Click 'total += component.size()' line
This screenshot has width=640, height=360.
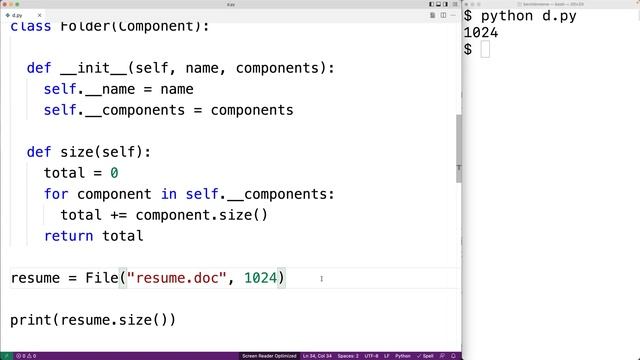164,215
